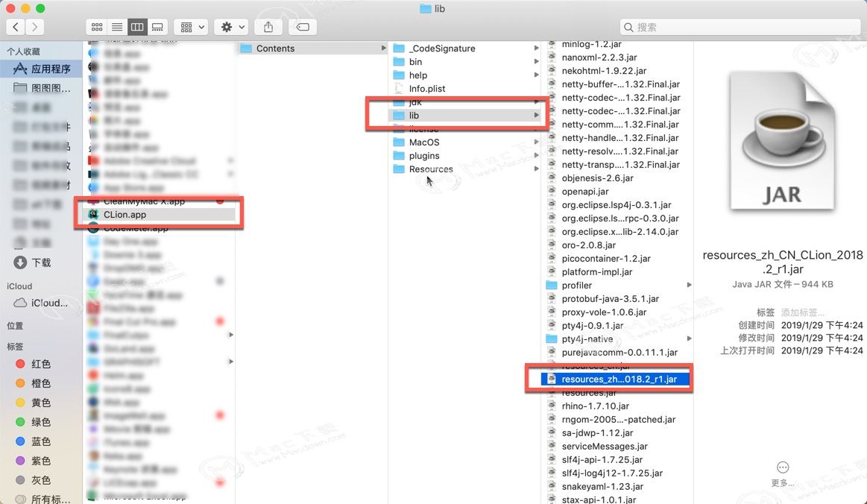Expand the profiler folder arrow
The width and height of the screenshot is (867, 504).
689,285
